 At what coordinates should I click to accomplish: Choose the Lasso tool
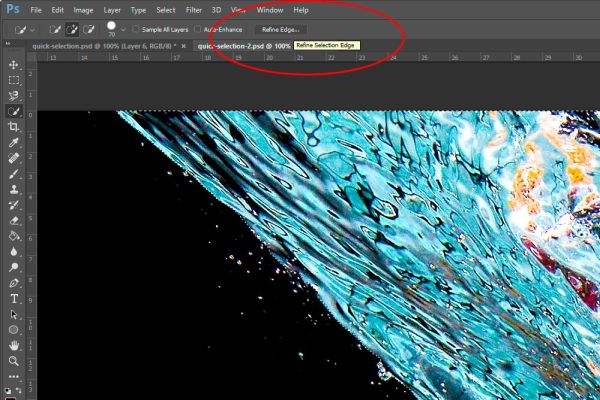(14, 96)
